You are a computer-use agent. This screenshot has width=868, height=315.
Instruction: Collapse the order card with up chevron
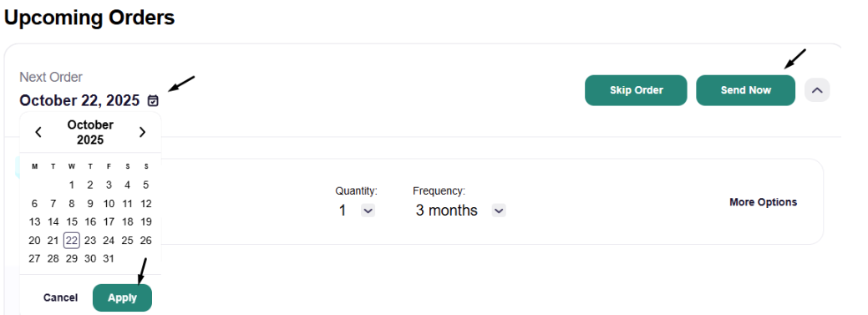817,89
